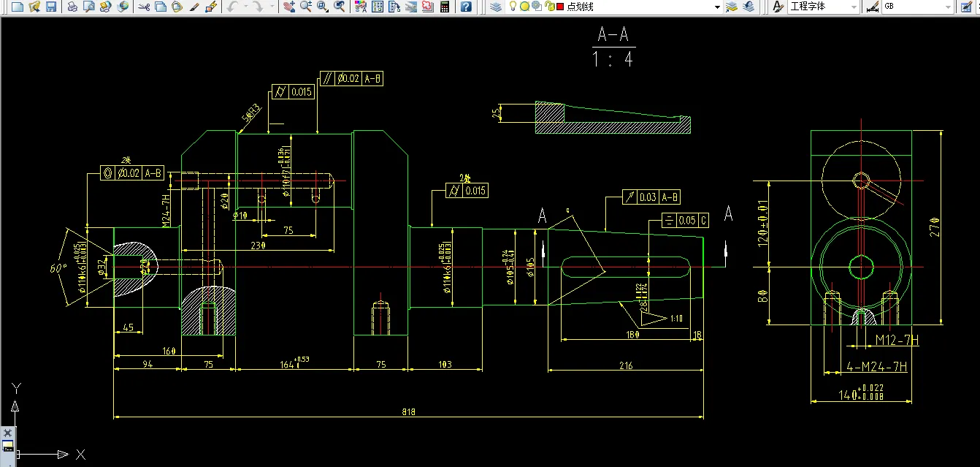Image resolution: width=980 pixels, height=467 pixels.
Task: Click the Plot printer icon
Action: 72,7
